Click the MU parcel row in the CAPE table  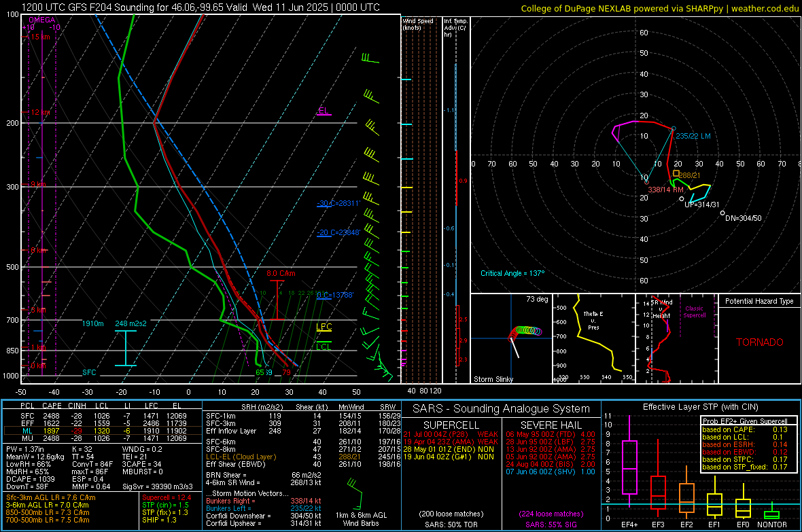(101, 438)
